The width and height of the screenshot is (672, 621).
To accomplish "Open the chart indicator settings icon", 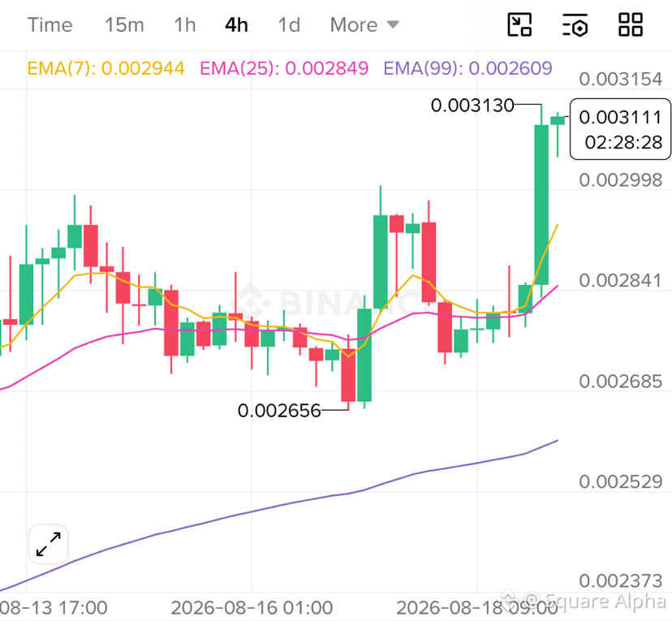I will (575, 25).
